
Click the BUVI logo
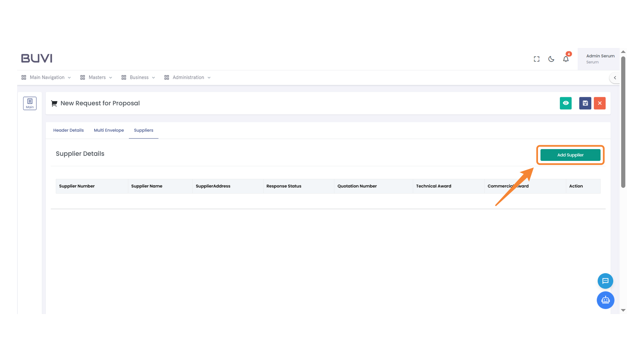point(37,58)
